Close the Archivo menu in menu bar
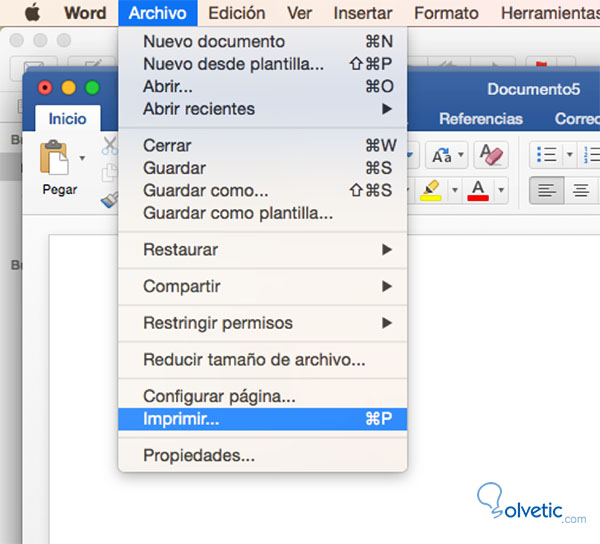Screen dimensions: 600x544 coord(158,13)
